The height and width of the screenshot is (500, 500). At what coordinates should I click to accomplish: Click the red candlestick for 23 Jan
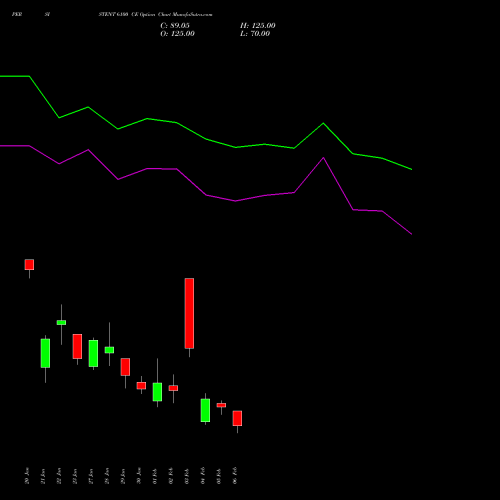tap(77, 346)
